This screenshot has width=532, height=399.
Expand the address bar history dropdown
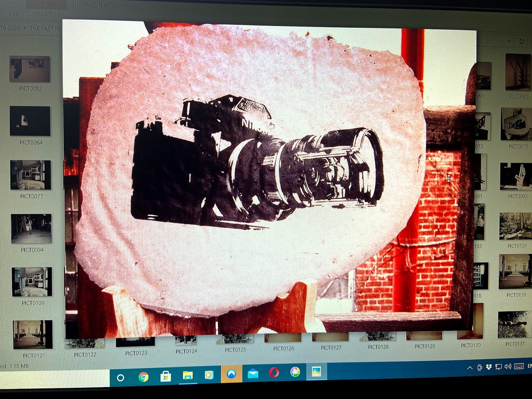click(x=509, y=41)
